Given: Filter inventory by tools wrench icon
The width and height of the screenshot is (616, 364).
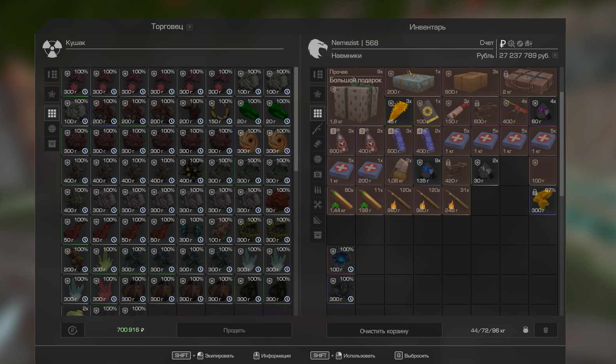Looking at the screenshot, I should (x=318, y=205).
